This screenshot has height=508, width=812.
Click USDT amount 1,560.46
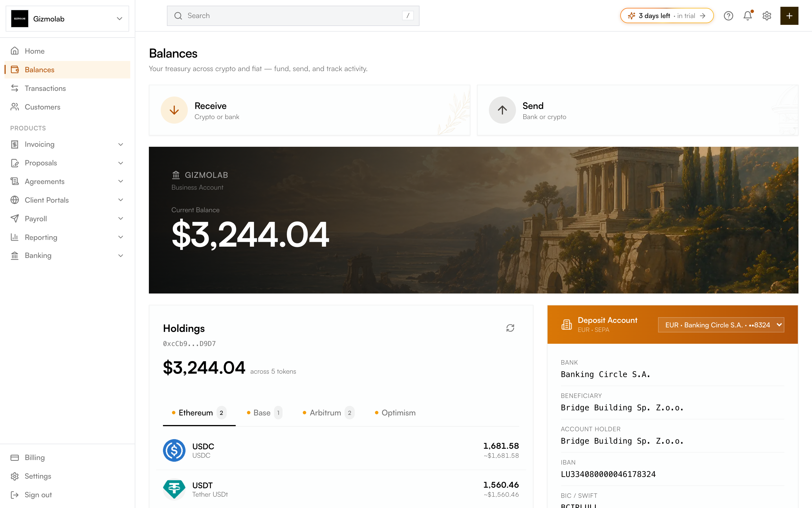[x=501, y=485]
